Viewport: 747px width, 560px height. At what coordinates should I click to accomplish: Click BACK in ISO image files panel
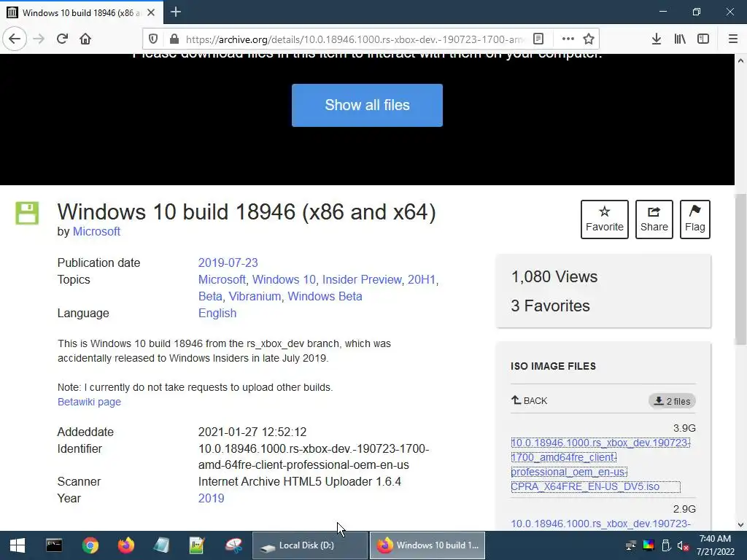click(x=530, y=400)
